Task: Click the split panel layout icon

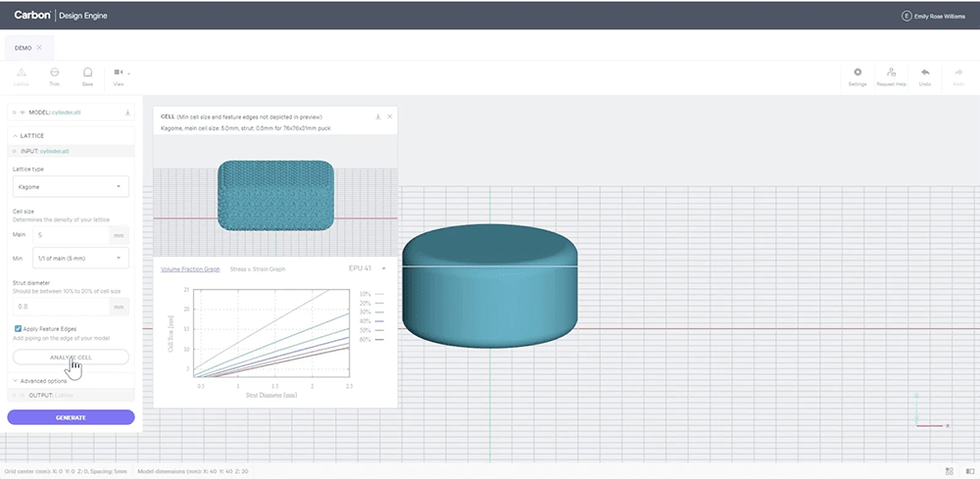Action: pos(970,471)
